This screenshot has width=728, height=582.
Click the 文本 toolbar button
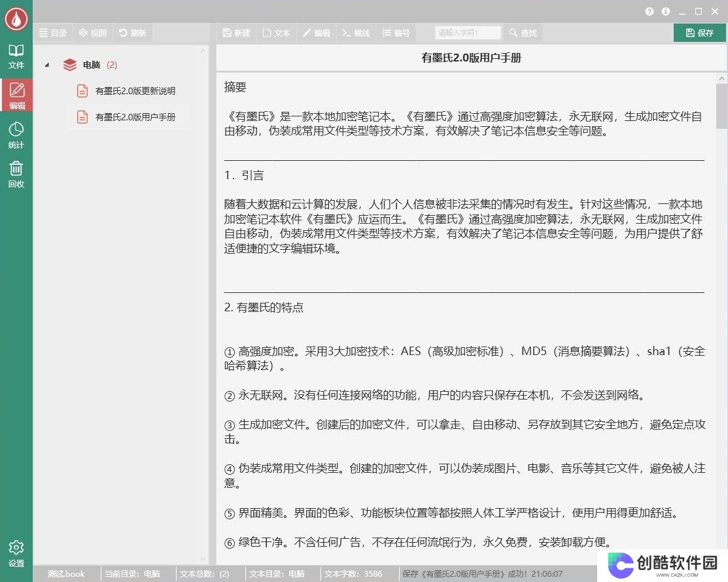tap(276, 33)
